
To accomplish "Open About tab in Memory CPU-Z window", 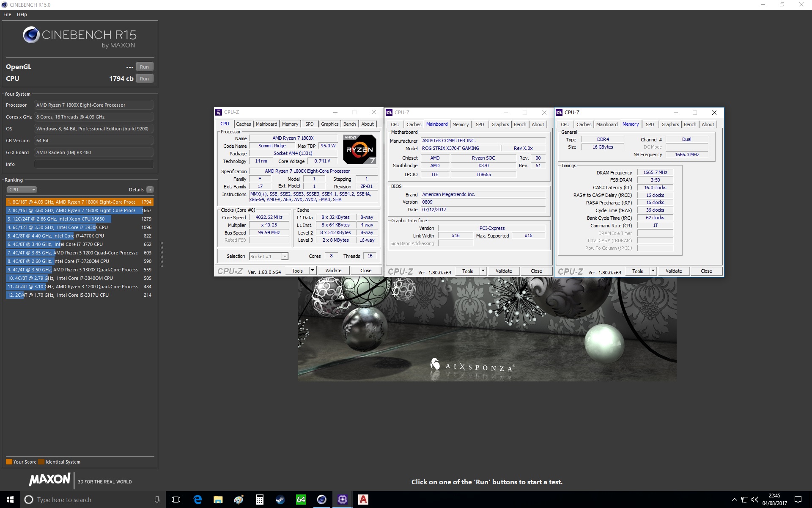I will click(x=708, y=124).
